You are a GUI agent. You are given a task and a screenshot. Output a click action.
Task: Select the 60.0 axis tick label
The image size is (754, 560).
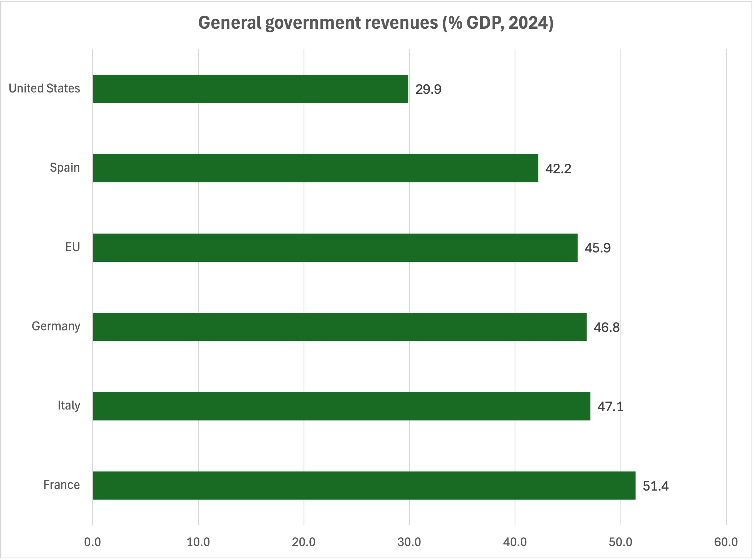[x=726, y=542]
